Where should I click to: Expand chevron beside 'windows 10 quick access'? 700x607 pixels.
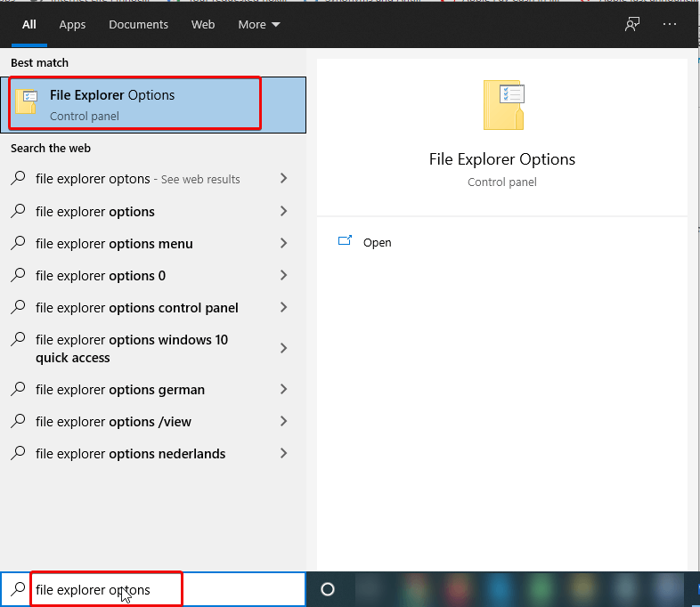point(283,348)
